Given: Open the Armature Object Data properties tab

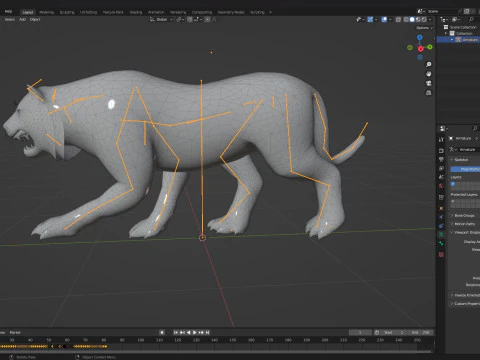Looking at the screenshot, I should coord(441,234).
